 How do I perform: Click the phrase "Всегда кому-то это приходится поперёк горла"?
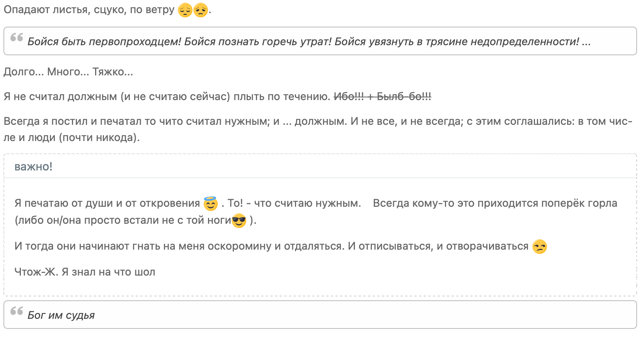(495, 203)
